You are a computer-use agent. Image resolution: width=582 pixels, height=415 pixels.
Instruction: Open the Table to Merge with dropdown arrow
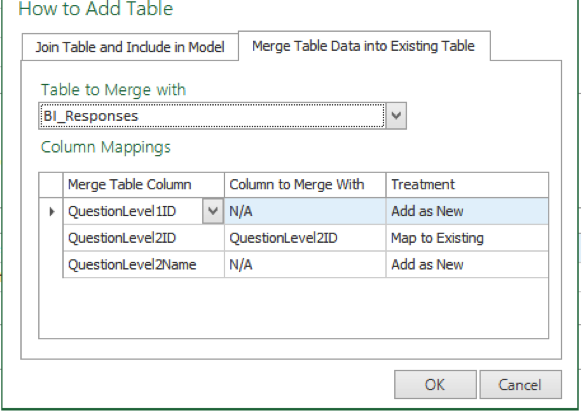[396, 116]
